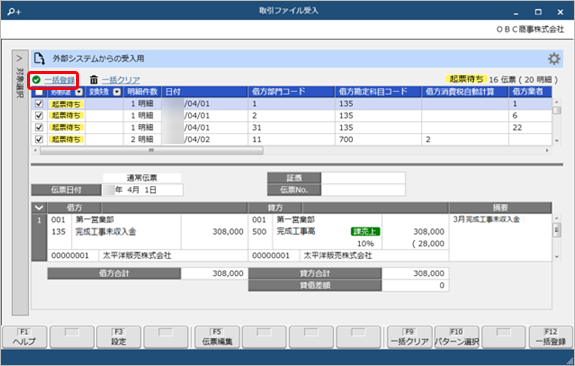Click the horizontal scrollbar of the slip list
575x366 pixels.
point(151,150)
